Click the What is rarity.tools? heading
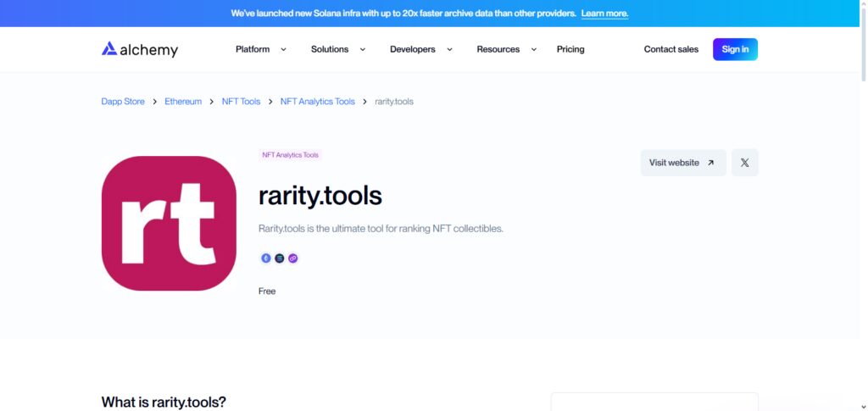Image resolution: width=868 pixels, height=411 pixels. (x=164, y=403)
